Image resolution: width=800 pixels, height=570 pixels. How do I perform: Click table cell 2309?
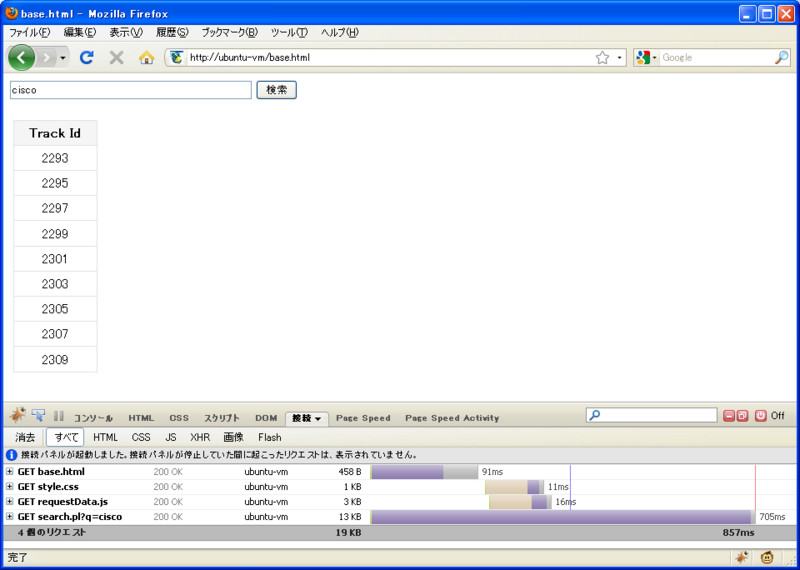[55, 360]
